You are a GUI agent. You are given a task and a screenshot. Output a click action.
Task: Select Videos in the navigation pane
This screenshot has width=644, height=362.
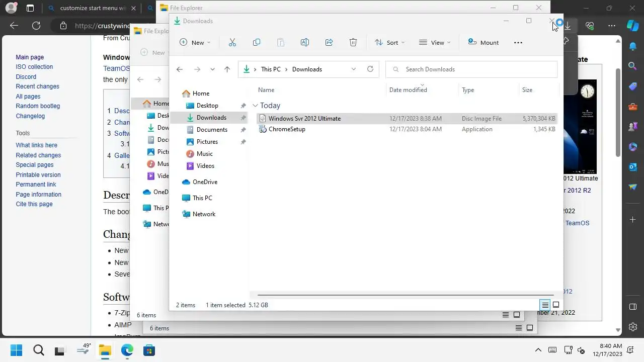click(205, 166)
